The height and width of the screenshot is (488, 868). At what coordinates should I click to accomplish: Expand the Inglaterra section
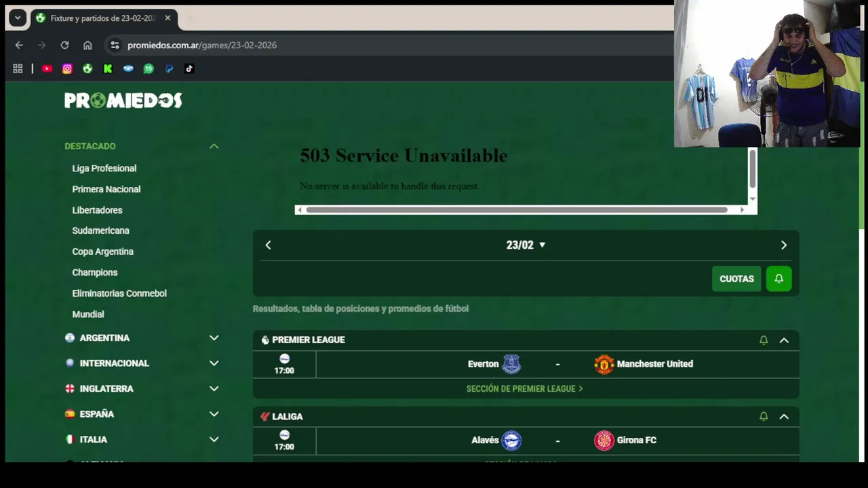pos(214,389)
